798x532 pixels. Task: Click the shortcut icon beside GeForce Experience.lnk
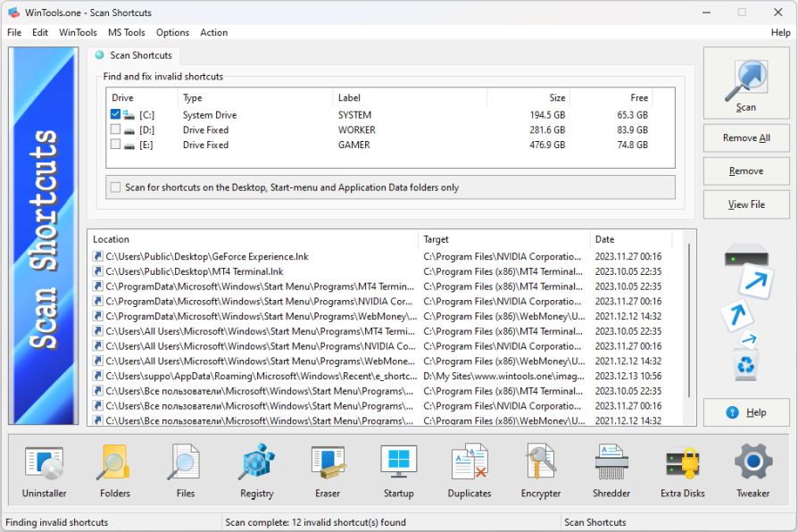(x=97, y=256)
